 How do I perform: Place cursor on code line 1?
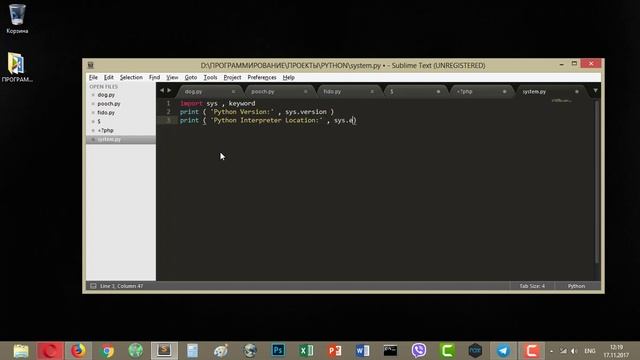[218, 103]
